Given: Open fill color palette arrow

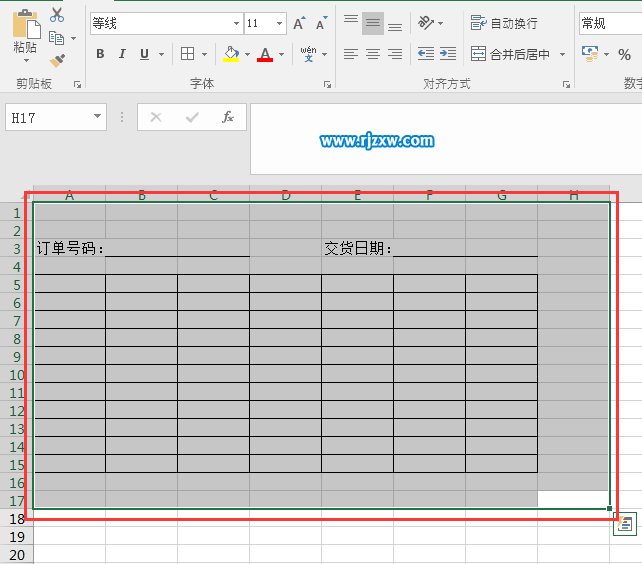Looking at the screenshot, I should 247,54.
